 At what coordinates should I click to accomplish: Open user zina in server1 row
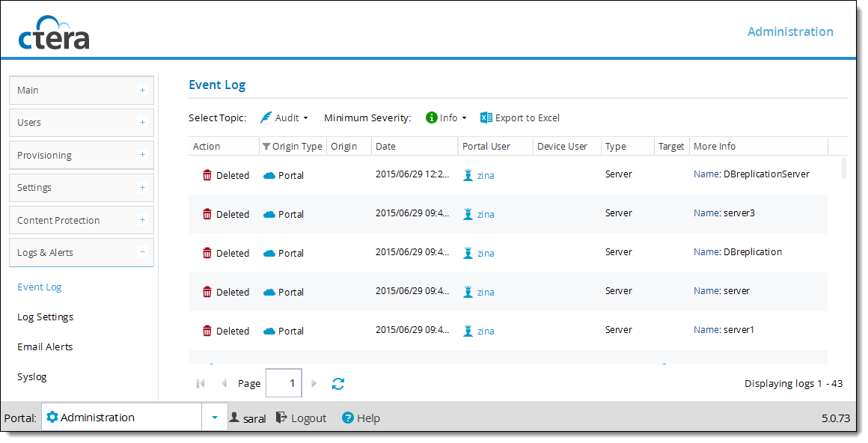click(x=486, y=332)
